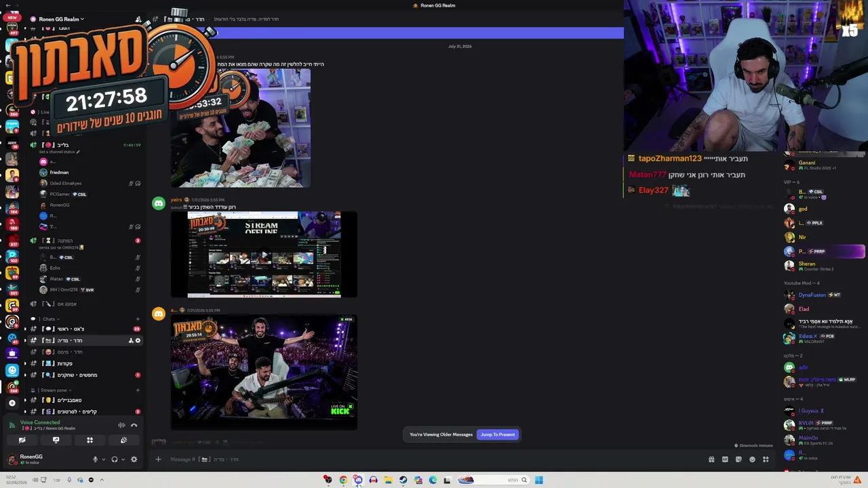
Task: Add a server with plus button
Action: click(x=12, y=403)
